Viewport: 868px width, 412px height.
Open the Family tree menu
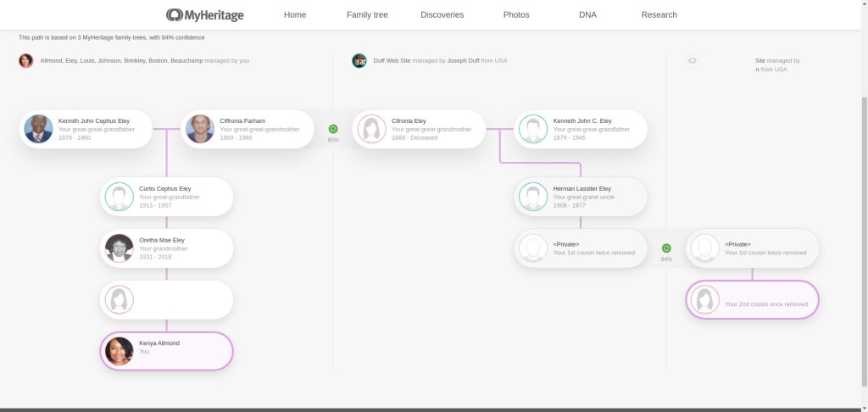[x=367, y=14]
